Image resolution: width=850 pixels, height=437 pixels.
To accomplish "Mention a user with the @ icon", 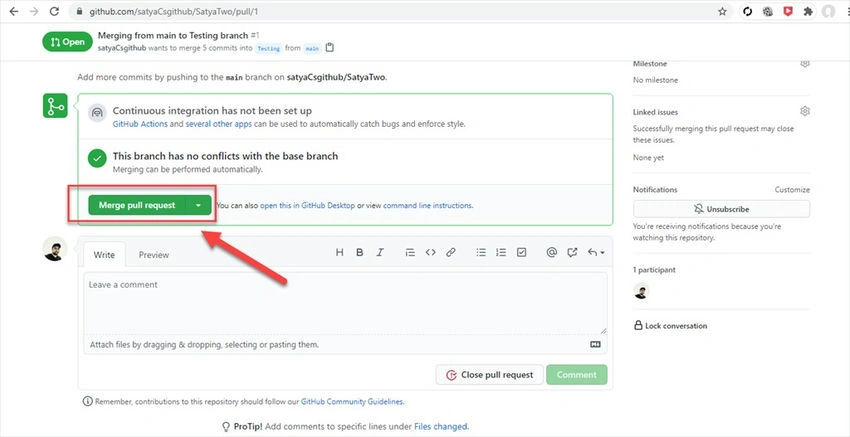I will [x=552, y=252].
